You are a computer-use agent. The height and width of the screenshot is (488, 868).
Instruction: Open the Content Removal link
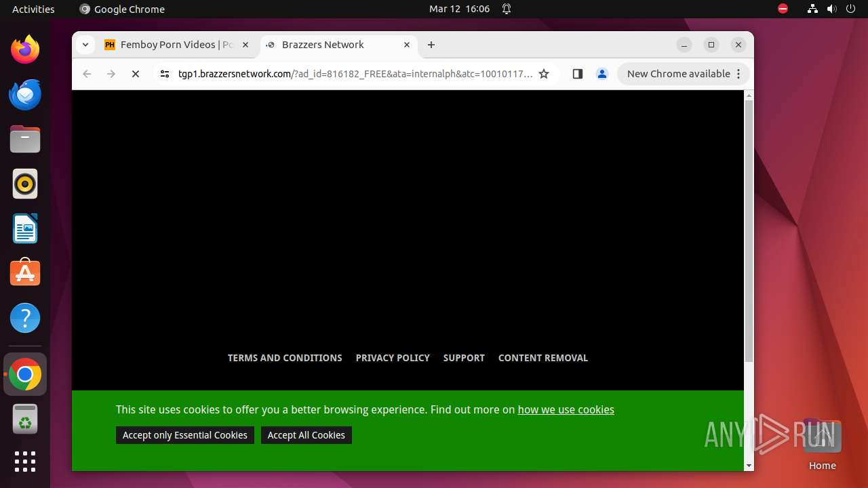tap(543, 358)
